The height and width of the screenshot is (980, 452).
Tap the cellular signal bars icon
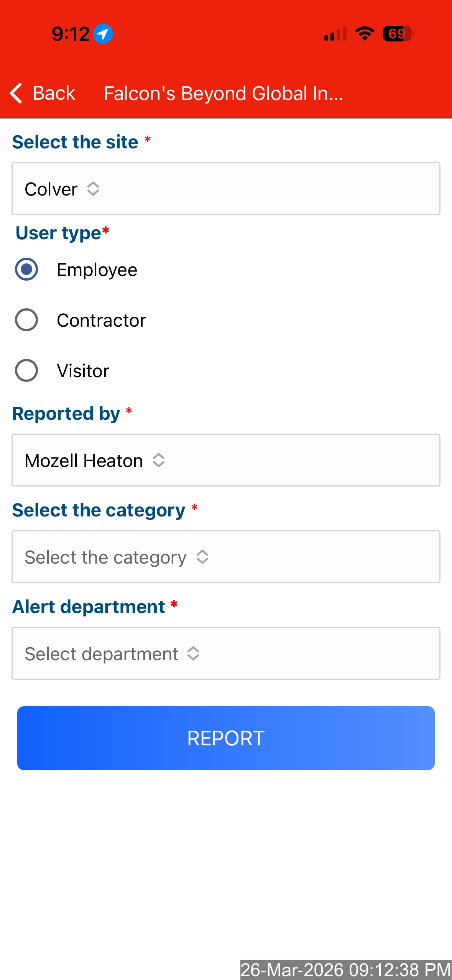(335, 34)
